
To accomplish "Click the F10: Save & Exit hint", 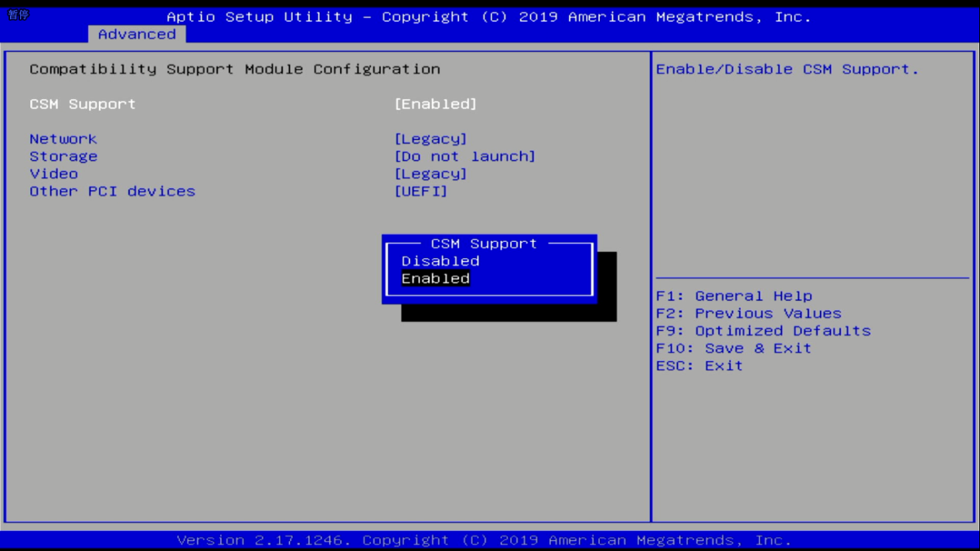I will [x=733, y=349].
